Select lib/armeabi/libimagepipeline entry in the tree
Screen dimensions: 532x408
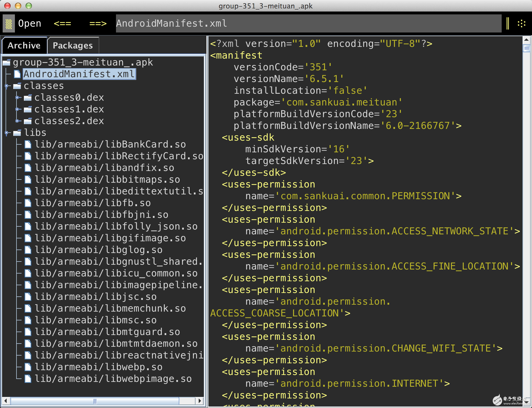point(119,285)
